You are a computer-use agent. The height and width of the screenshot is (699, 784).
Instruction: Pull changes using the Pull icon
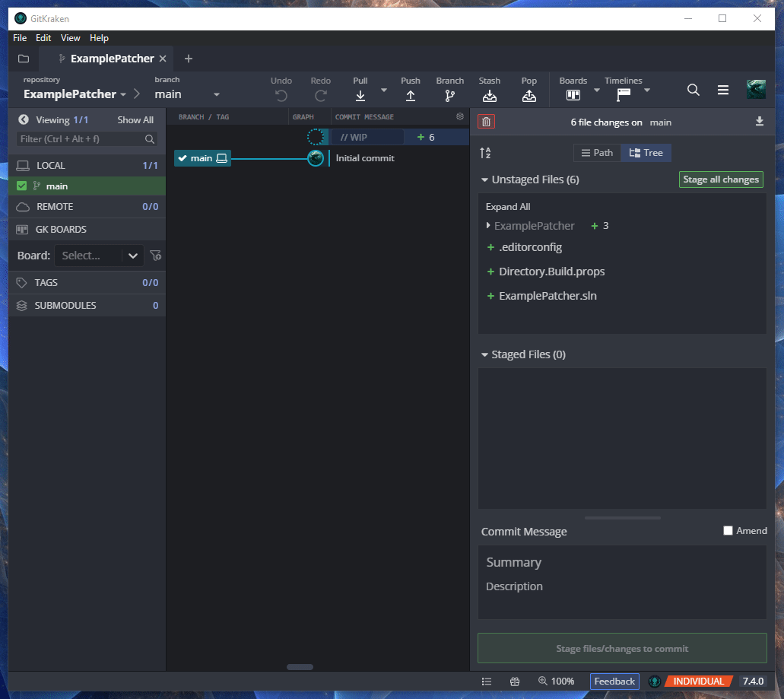pos(360,96)
